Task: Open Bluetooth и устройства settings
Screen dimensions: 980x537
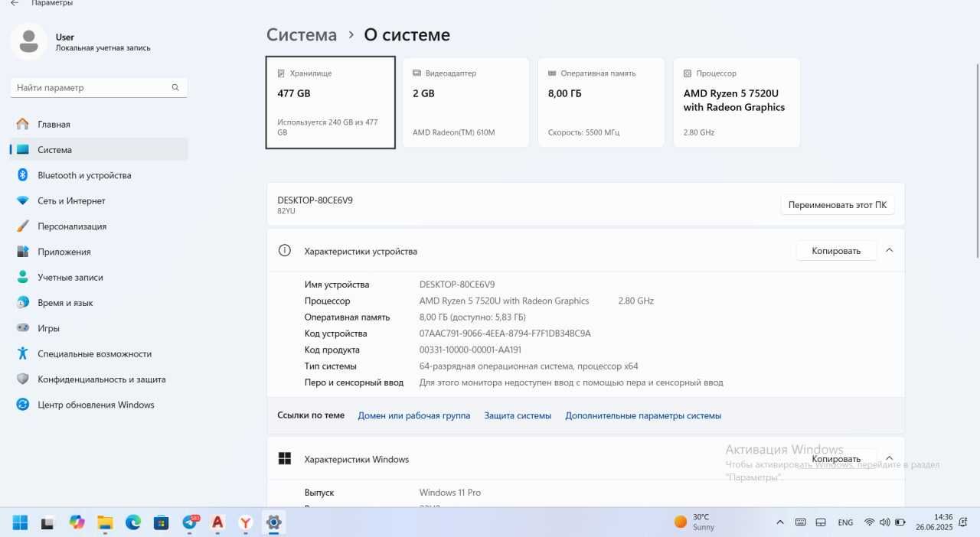Action: (x=99, y=175)
